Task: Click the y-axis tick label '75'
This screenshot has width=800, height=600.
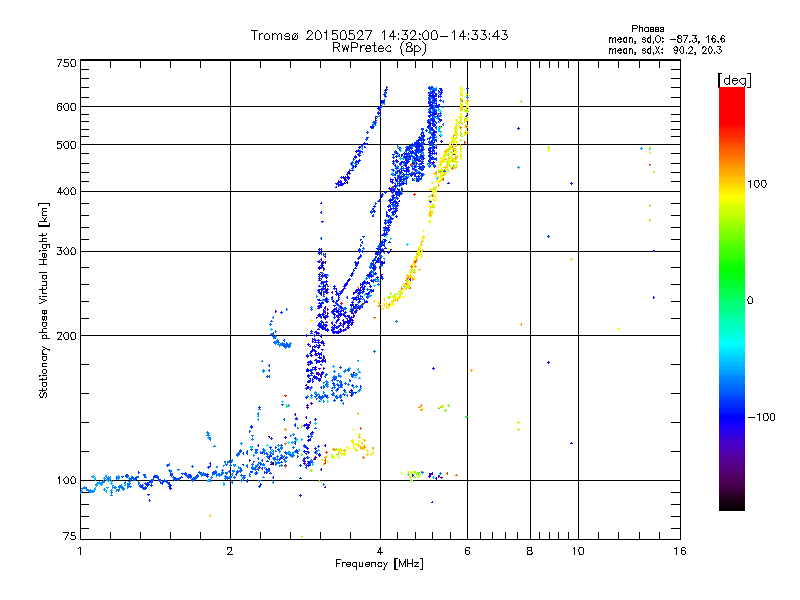Action: click(x=69, y=536)
